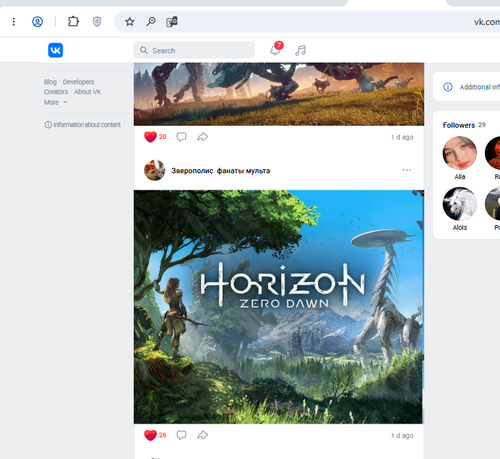Go to VK home via logo

click(x=55, y=50)
